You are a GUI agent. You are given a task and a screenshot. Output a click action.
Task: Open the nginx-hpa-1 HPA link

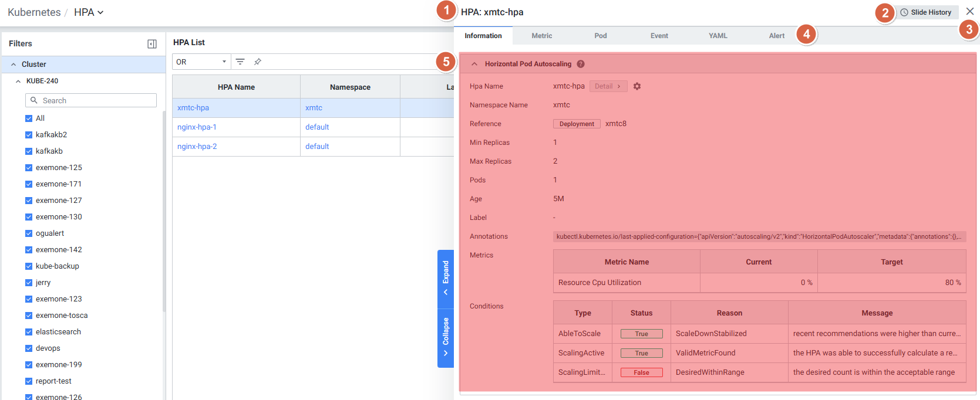(197, 127)
